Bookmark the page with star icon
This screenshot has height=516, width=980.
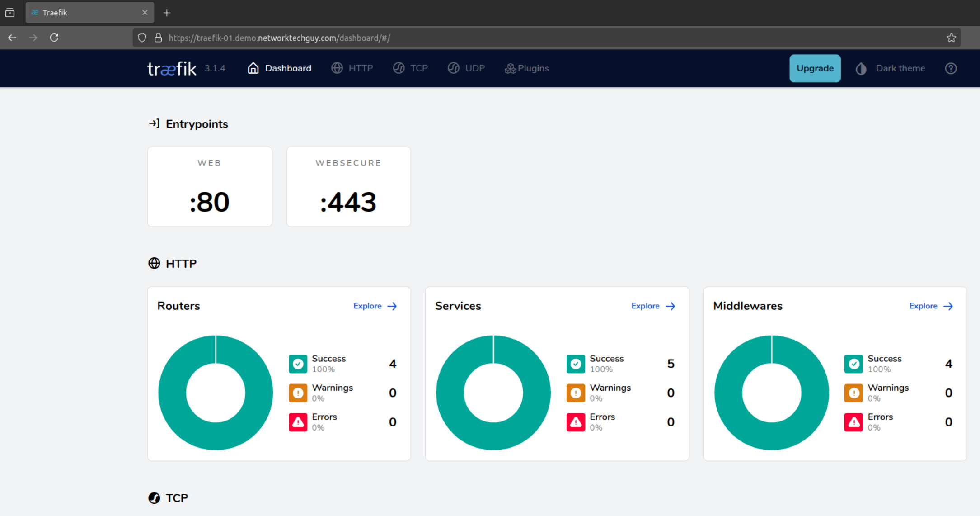951,38
